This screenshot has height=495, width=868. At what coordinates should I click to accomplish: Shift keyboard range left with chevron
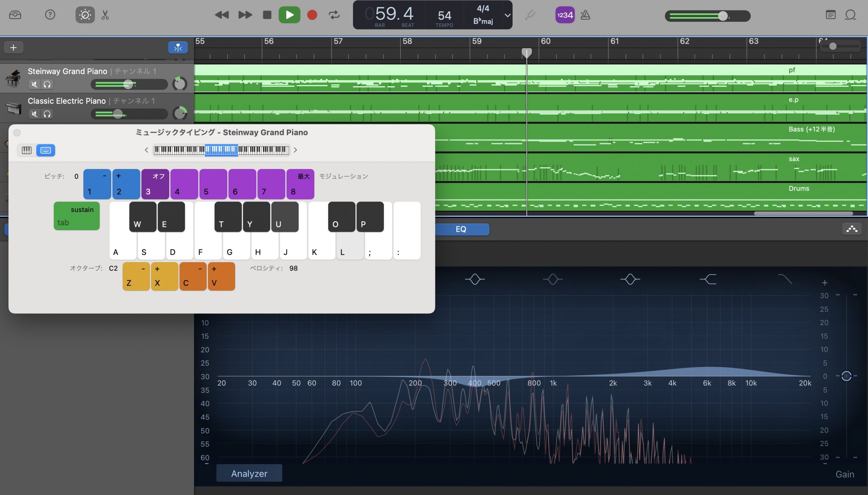146,150
